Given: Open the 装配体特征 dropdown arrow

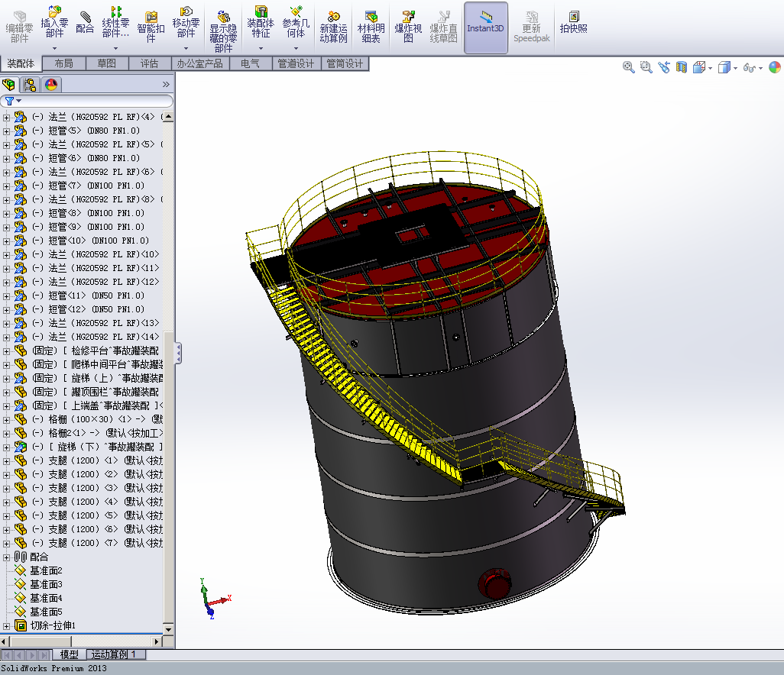Looking at the screenshot, I should click(x=261, y=48).
